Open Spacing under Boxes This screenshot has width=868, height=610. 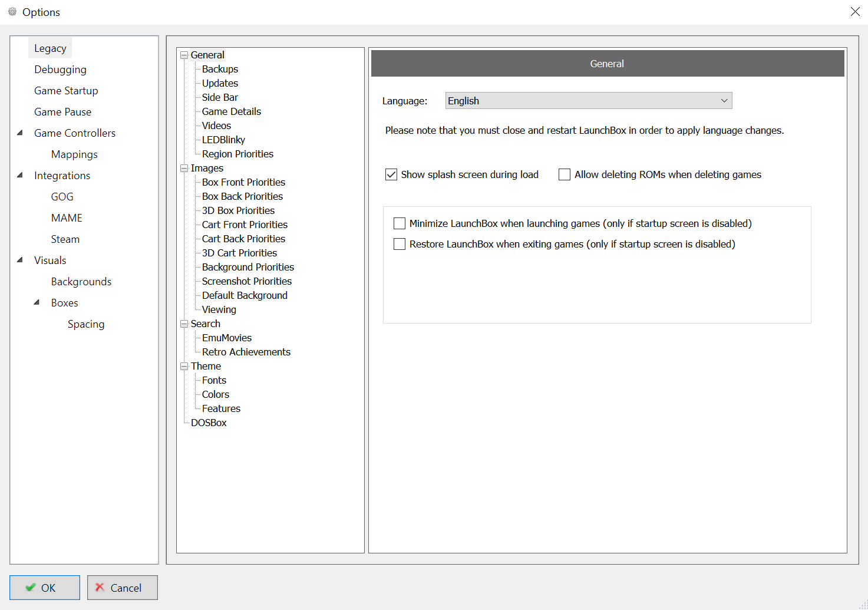(x=86, y=324)
